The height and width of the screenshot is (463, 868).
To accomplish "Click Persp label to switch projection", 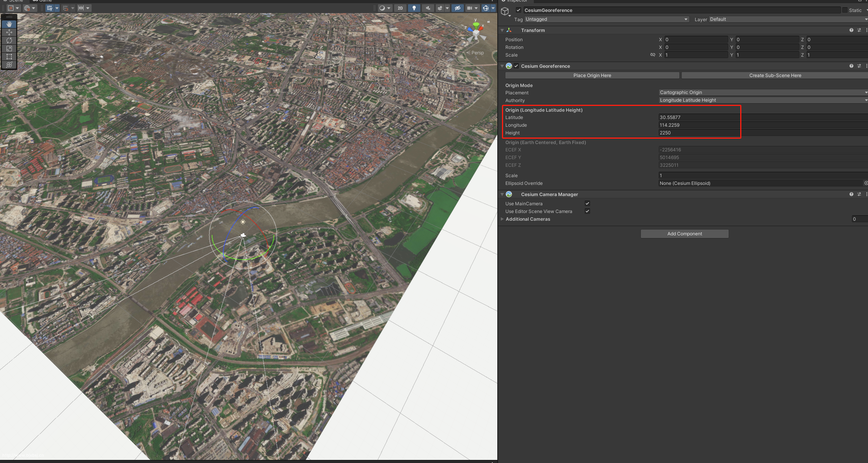I will pyautogui.click(x=477, y=53).
